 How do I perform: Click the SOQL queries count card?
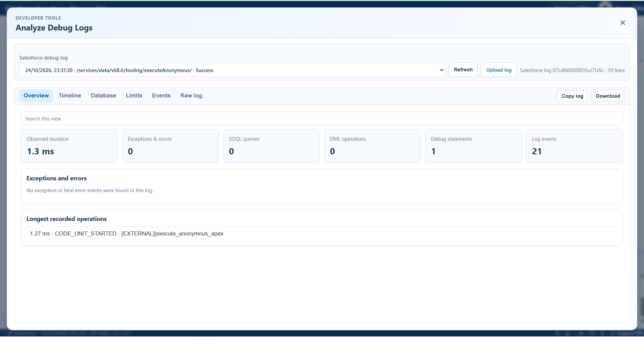271,146
